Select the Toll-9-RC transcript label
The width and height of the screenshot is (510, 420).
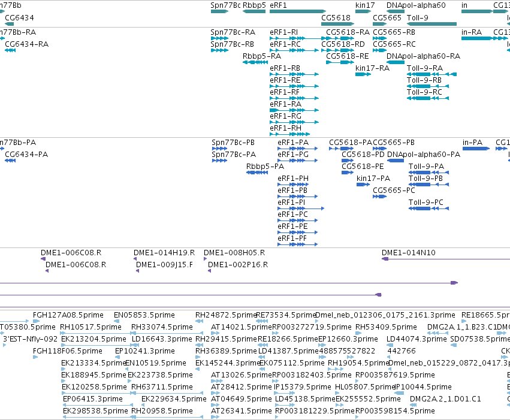click(x=424, y=92)
